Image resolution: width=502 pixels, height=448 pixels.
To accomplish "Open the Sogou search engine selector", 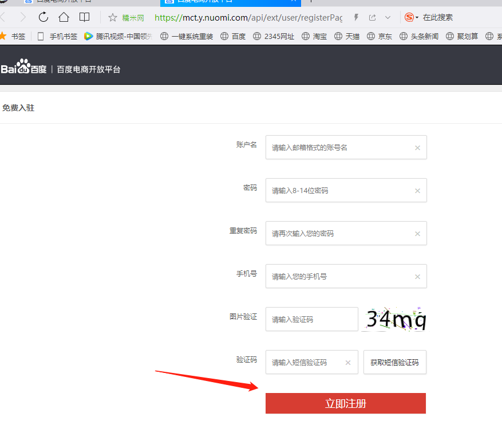I will click(x=411, y=17).
